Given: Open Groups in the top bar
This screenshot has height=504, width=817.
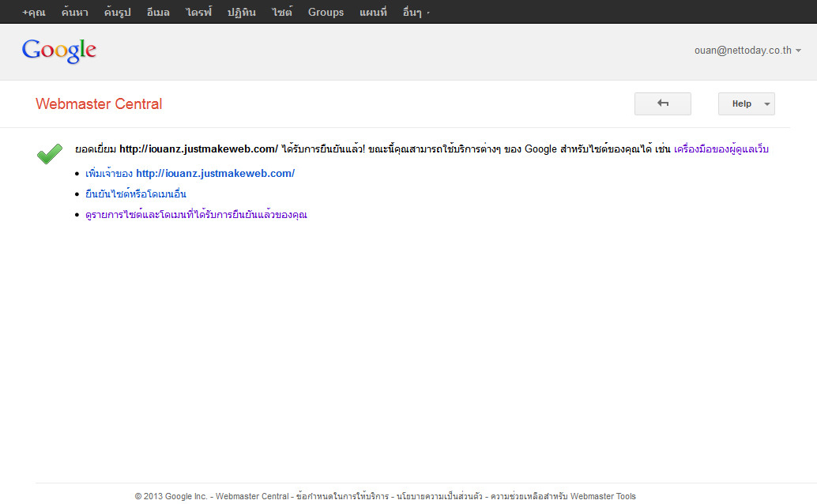Looking at the screenshot, I should coord(326,12).
